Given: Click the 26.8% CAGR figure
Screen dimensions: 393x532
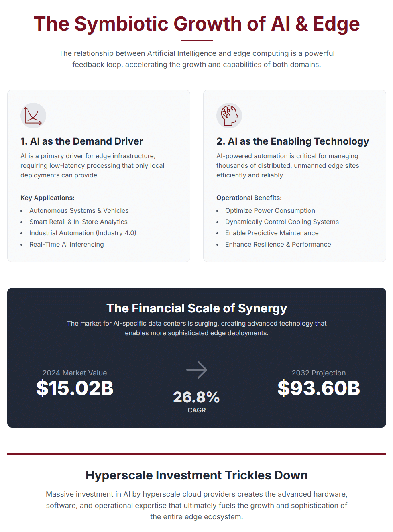Looking at the screenshot, I should 196,397.
